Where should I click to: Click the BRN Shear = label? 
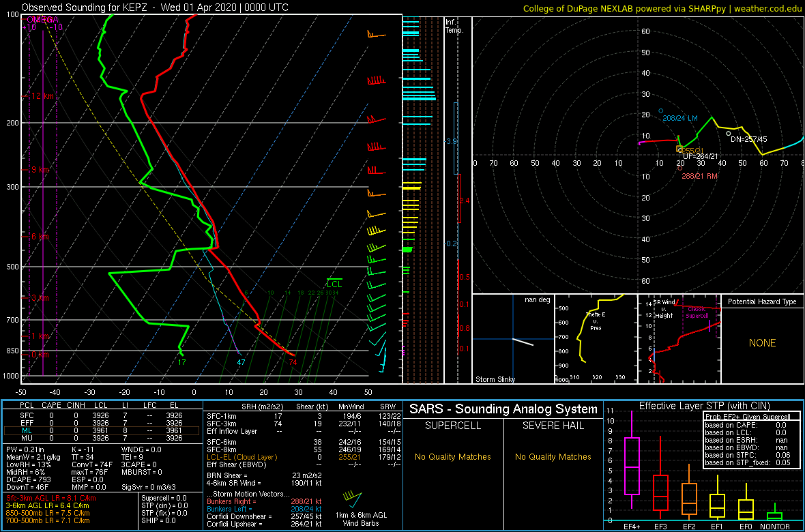[226, 475]
